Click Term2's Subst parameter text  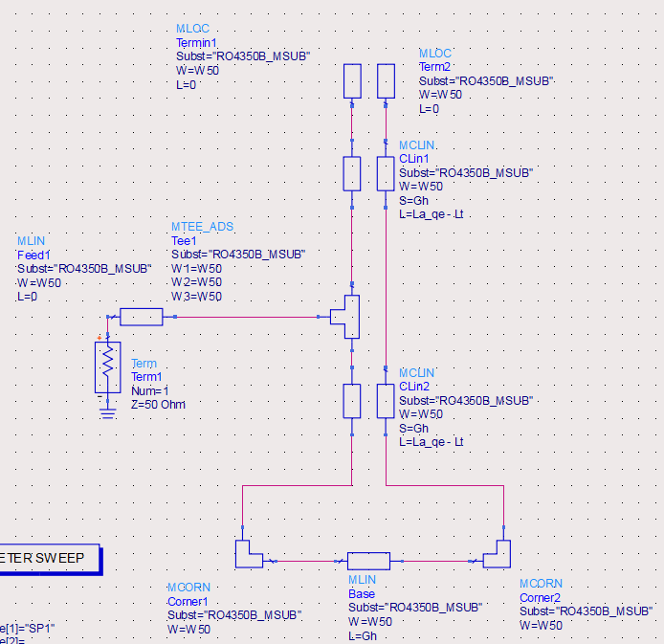coord(486,81)
